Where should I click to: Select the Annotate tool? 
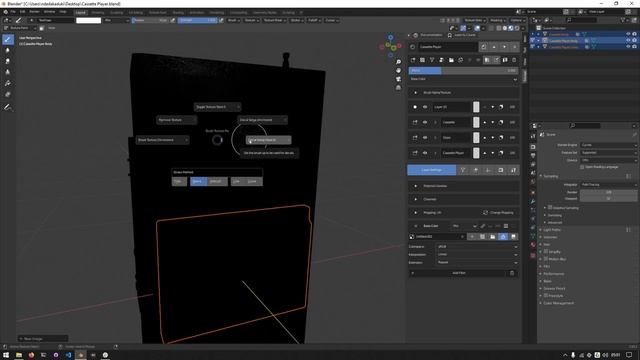click(x=8, y=107)
